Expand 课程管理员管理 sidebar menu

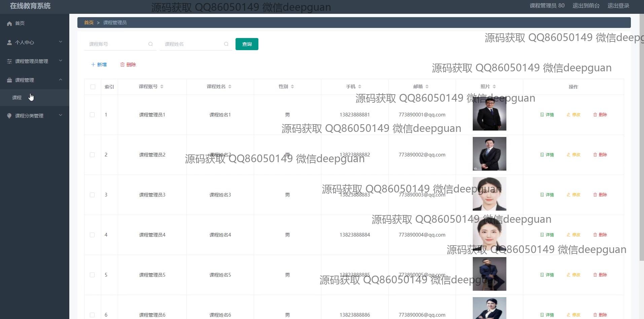35,61
